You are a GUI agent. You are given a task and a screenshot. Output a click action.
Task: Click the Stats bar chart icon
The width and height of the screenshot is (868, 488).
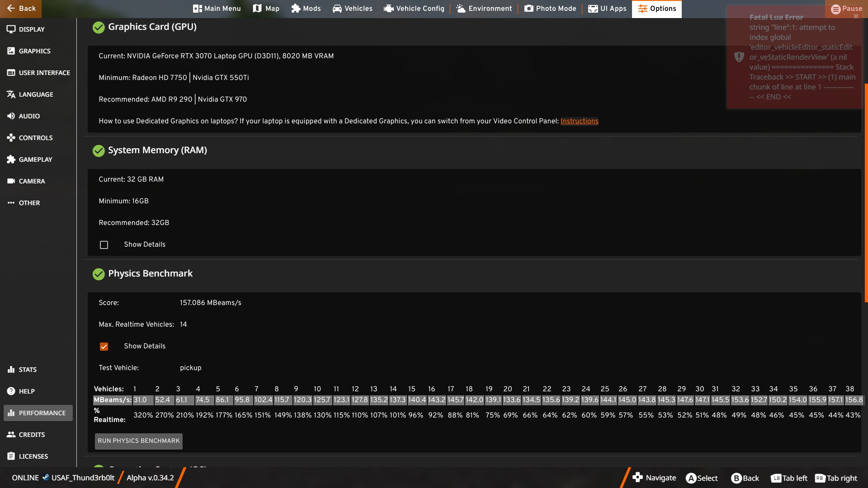coord(11,370)
